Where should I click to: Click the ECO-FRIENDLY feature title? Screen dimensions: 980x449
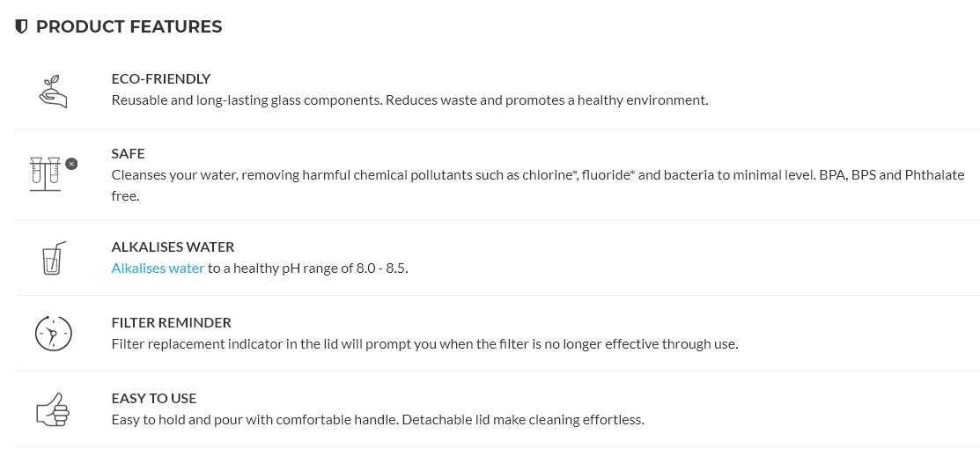(161, 78)
